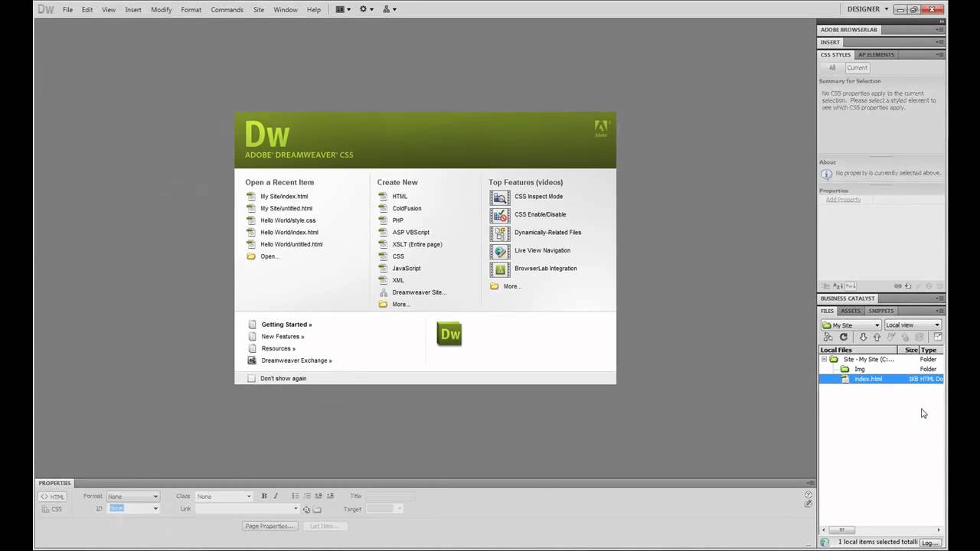Click the Getting Started link
980x551 pixels.
point(286,324)
